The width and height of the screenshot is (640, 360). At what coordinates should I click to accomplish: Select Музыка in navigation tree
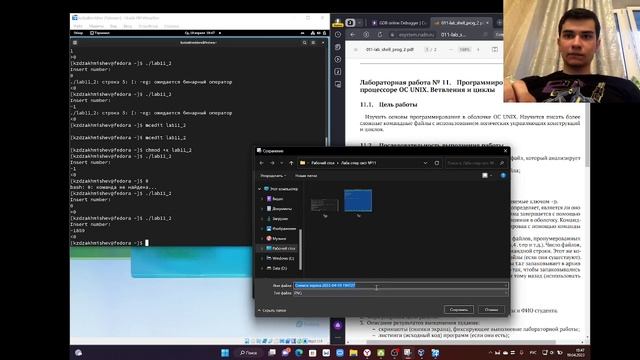279,238
